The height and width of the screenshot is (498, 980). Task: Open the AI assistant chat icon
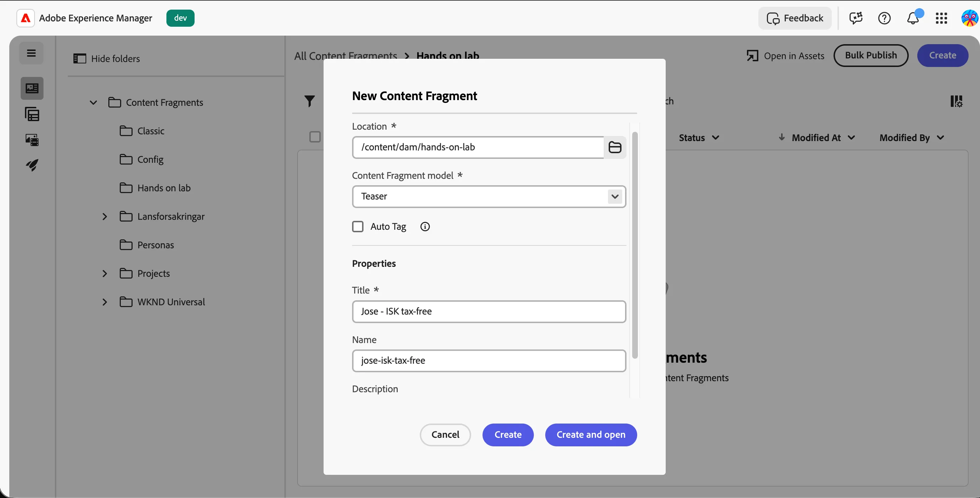click(x=856, y=18)
